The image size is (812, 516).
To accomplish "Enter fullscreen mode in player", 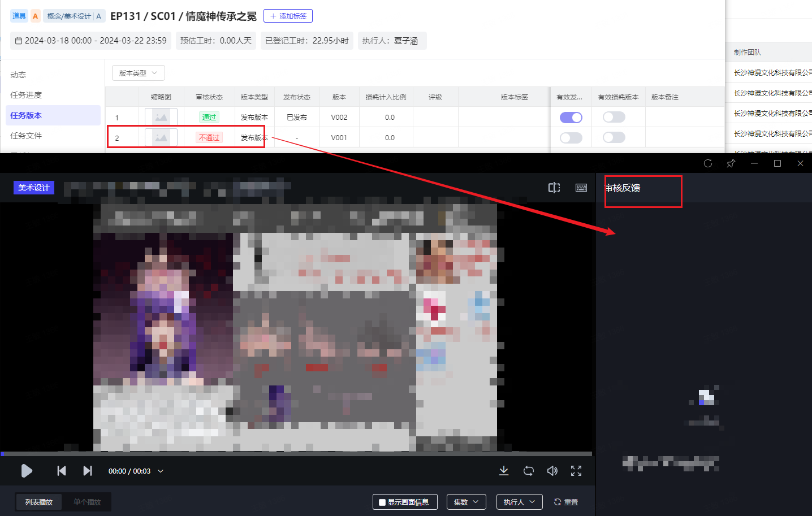I will click(576, 471).
